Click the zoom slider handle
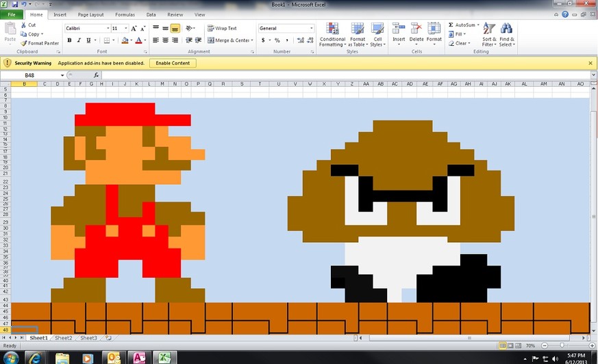Image resolution: width=598 pixels, height=364 pixels. pyautogui.click(x=562, y=346)
